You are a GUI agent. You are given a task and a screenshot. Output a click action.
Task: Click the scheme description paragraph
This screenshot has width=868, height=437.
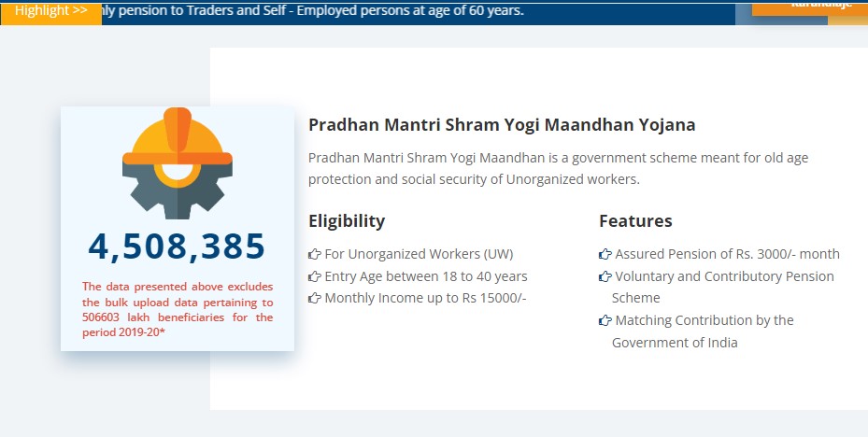click(558, 168)
